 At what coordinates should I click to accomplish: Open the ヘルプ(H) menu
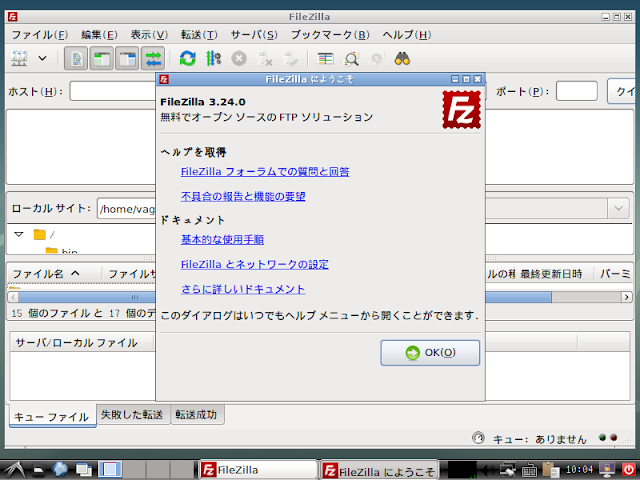(407, 35)
